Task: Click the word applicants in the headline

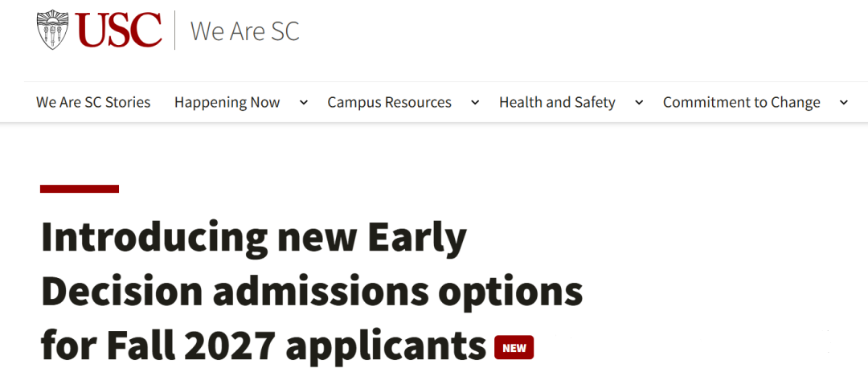Action: pyautogui.click(x=386, y=347)
